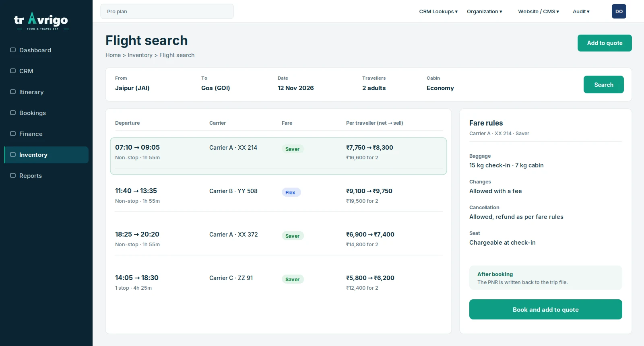Expand the Organization dropdown
The width and height of the screenshot is (644, 346).
pos(484,12)
